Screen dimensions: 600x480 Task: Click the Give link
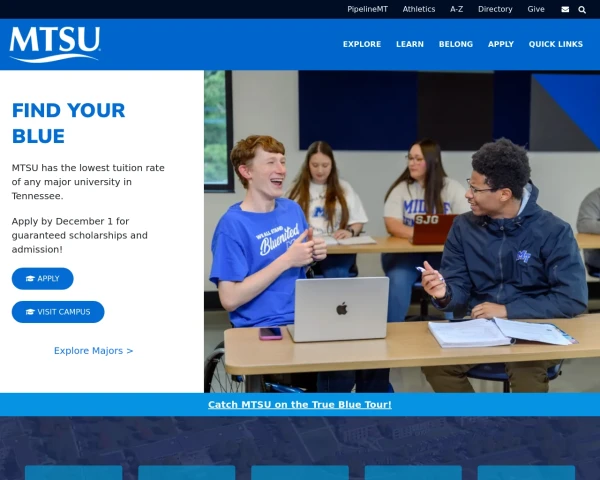coord(536,9)
